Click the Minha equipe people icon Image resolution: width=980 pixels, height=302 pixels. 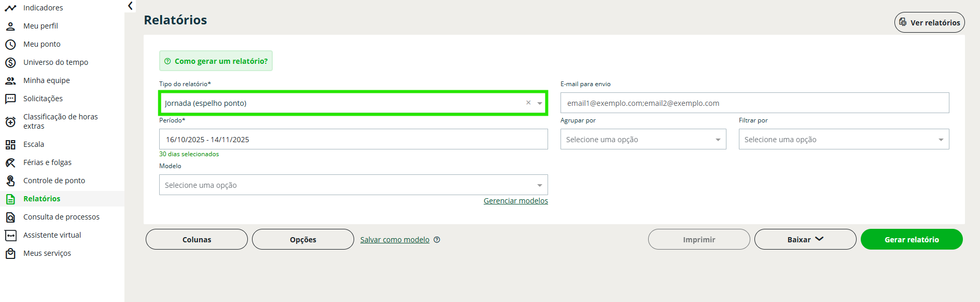coord(10,81)
